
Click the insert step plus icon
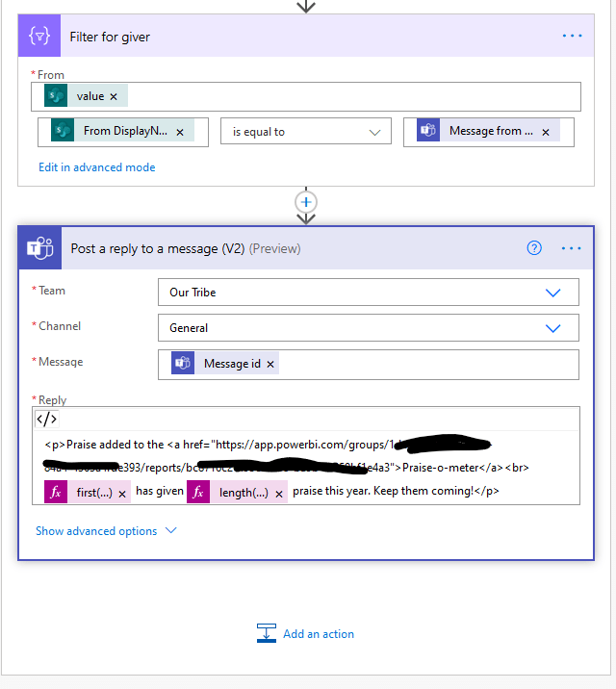click(x=306, y=202)
